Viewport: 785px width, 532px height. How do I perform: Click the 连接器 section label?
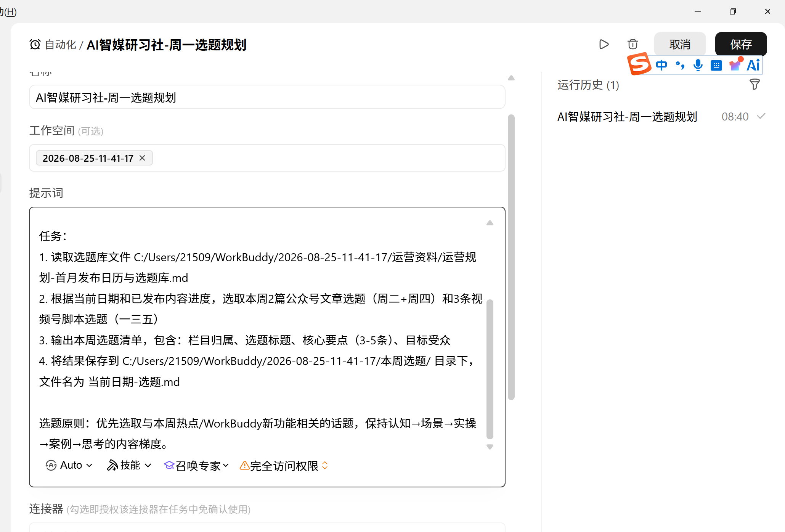pos(46,509)
